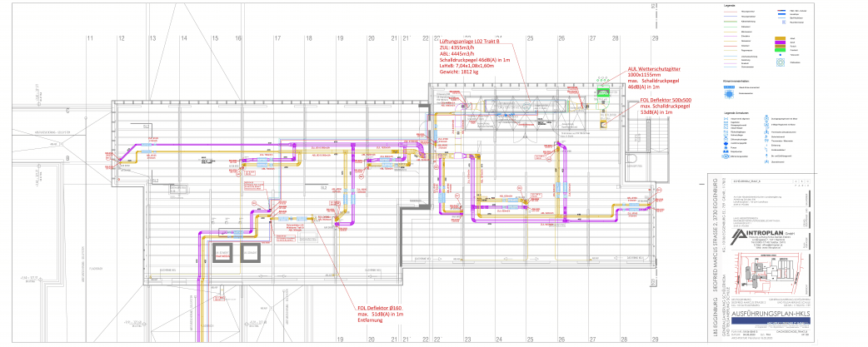Click grid axis number 29 at top
Viewport: 868px width, 347px height.
656,38
